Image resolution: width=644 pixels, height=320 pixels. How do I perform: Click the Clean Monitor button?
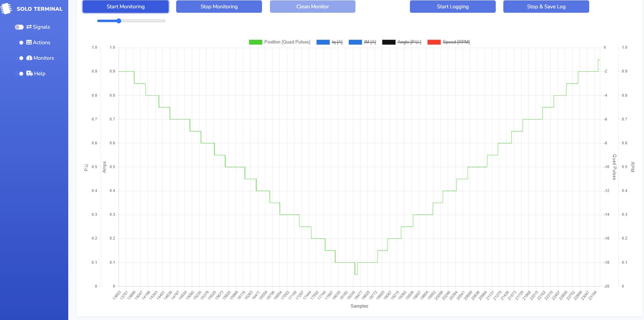tap(313, 7)
